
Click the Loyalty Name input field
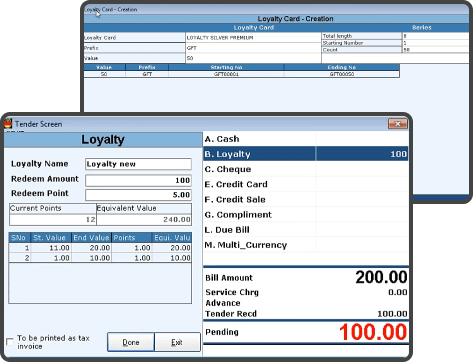[x=138, y=164]
